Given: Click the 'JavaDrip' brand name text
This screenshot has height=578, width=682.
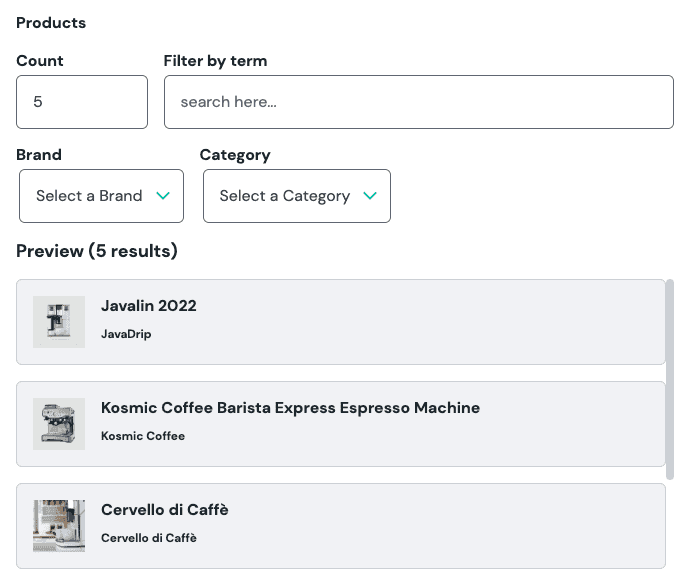Looking at the screenshot, I should pos(126,334).
